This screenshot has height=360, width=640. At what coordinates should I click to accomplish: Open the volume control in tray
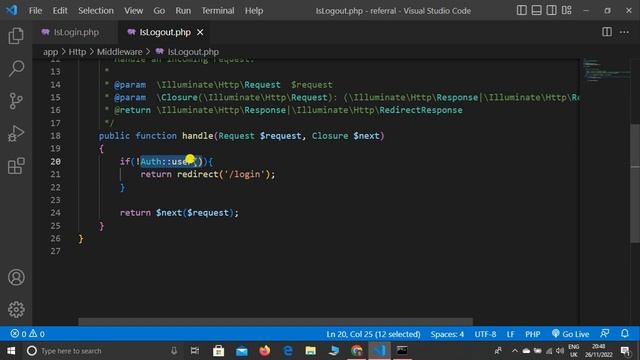[x=560, y=351]
